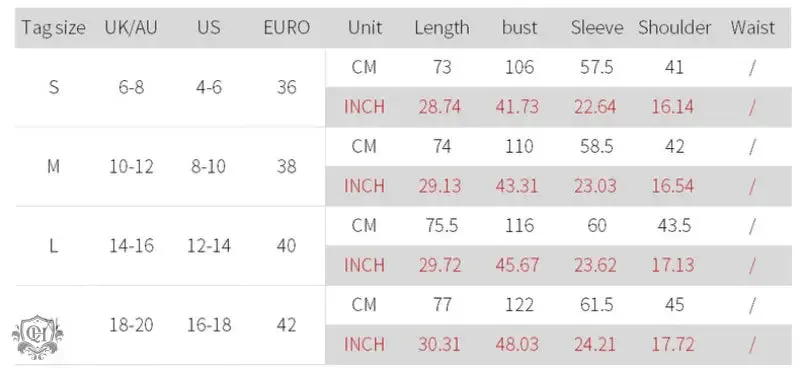Viewport: 800px width, 372px height.
Task: Select the S tag size cell
Action: tap(54, 88)
